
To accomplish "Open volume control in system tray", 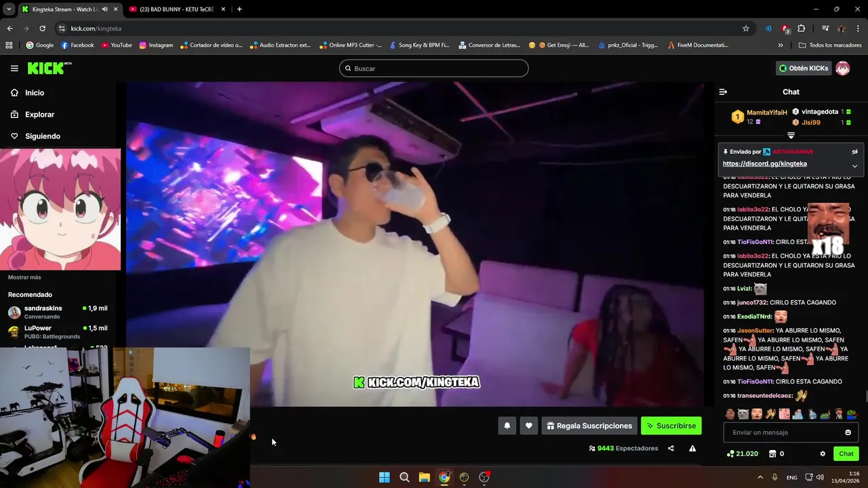I will coord(820,477).
